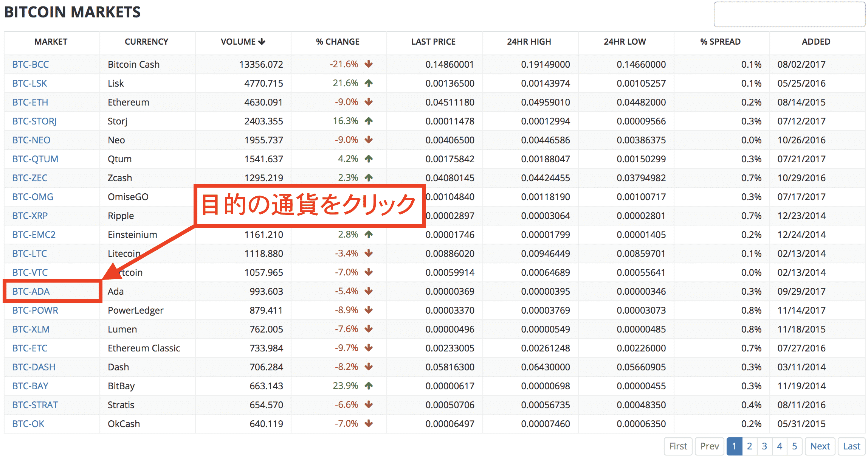Open the BTC-VTC market link
The height and width of the screenshot is (457, 868).
30,272
